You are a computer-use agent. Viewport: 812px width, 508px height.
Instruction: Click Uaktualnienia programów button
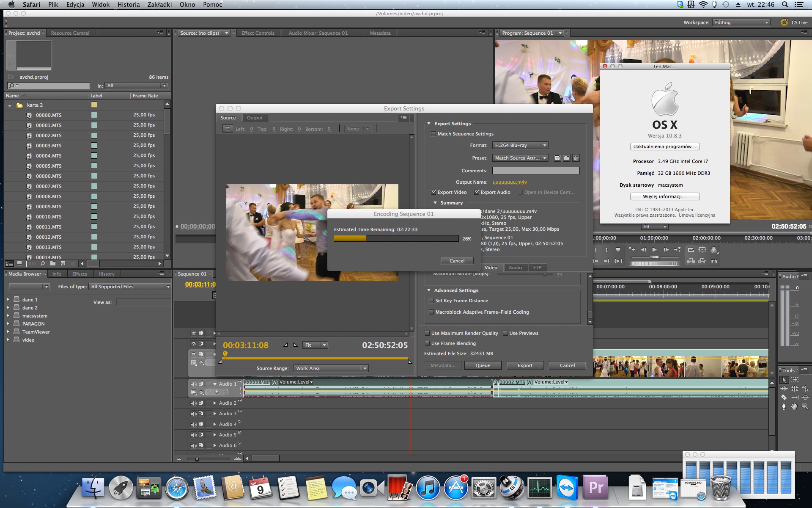pyautogui.click(x=665, y=146)
